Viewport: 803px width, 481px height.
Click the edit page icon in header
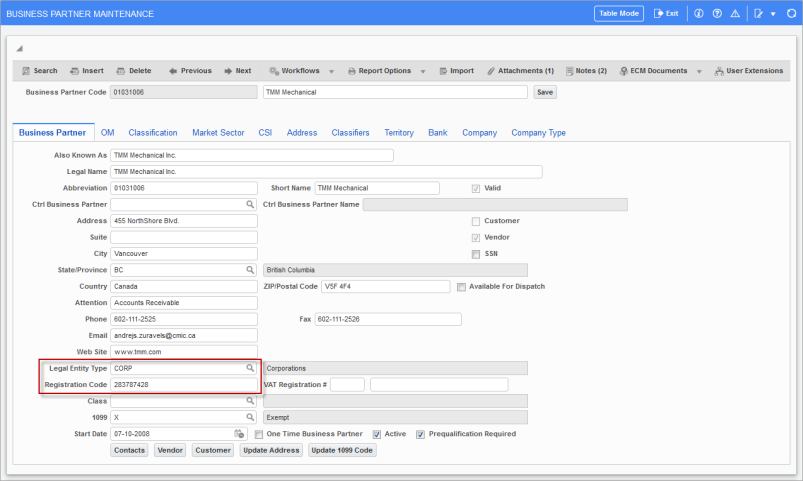(x=758, y=14)
